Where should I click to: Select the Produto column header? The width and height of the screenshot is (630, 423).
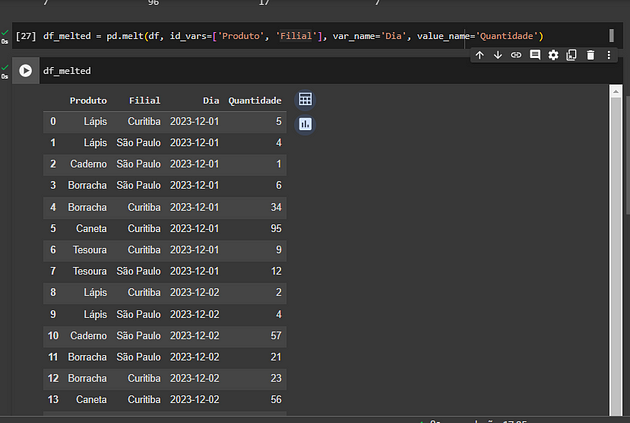88,101
